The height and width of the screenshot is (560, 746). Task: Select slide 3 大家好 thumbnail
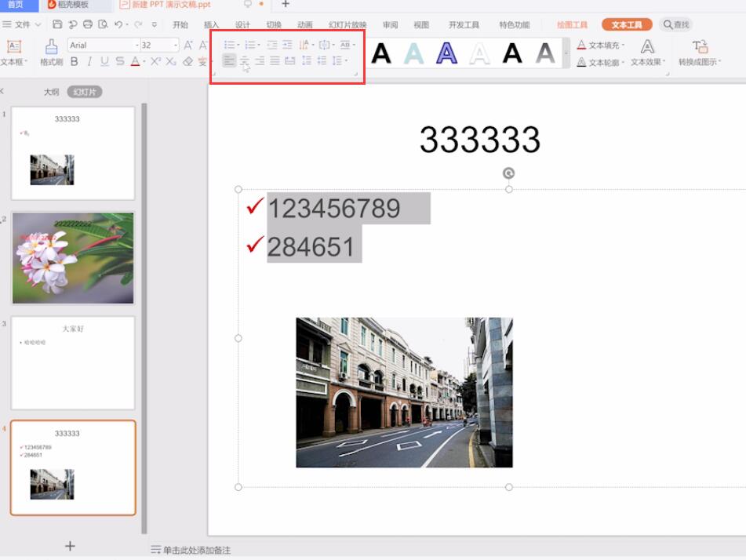[x=73, y=362]
